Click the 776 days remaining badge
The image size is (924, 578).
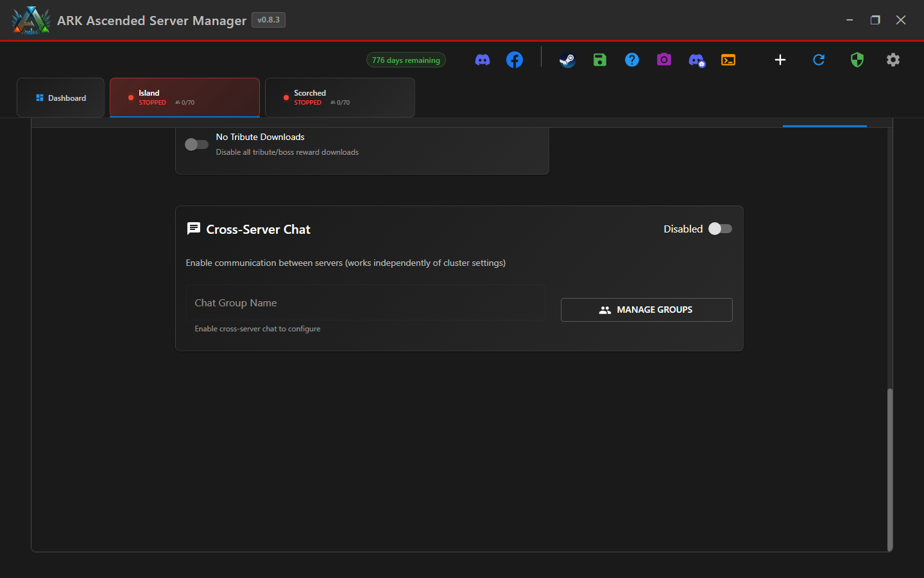[x=406, y=60]
